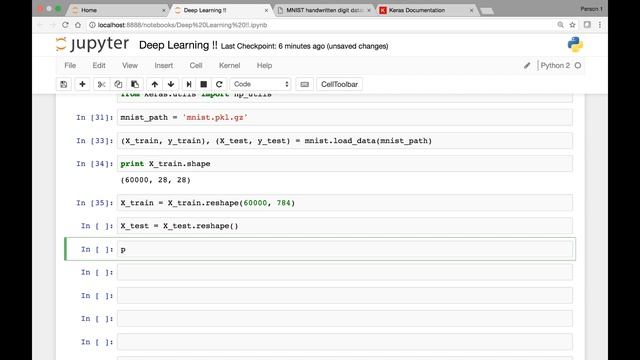
Task: Click the output (60000, 28, 28)
Action: 156,180
